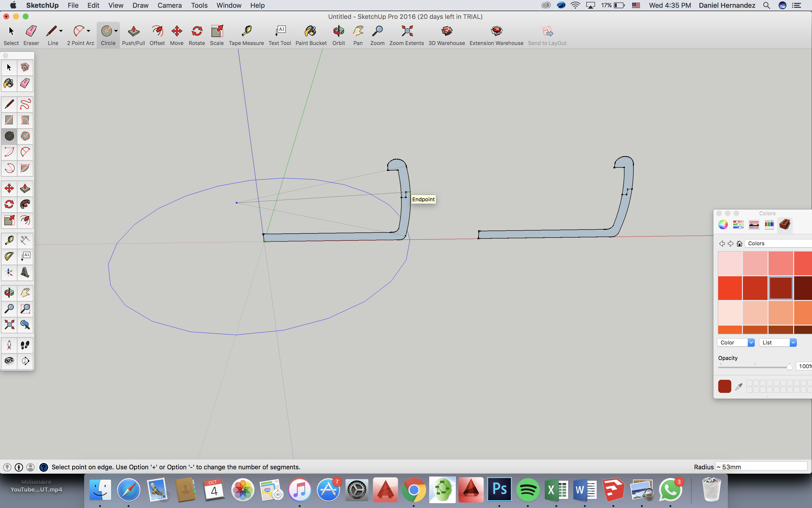Select the Pan tool in top toolbar
This screenshot has width=812, height=508.
coord(358,35)
